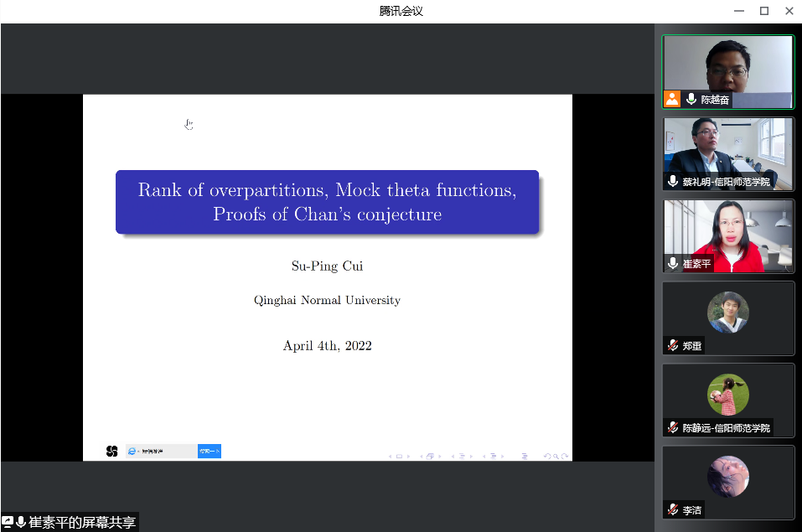
Task: Click the orange host badge on 陈越奋's video
Action: [x=672, y=99]
